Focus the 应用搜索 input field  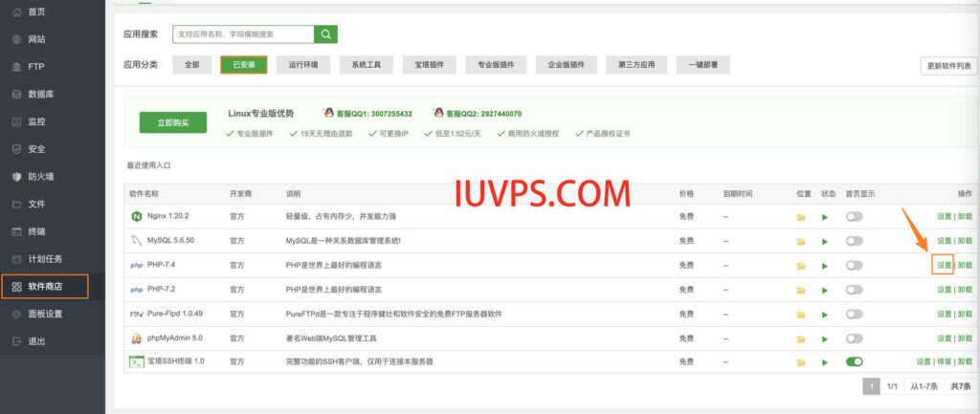click(244, 34)
